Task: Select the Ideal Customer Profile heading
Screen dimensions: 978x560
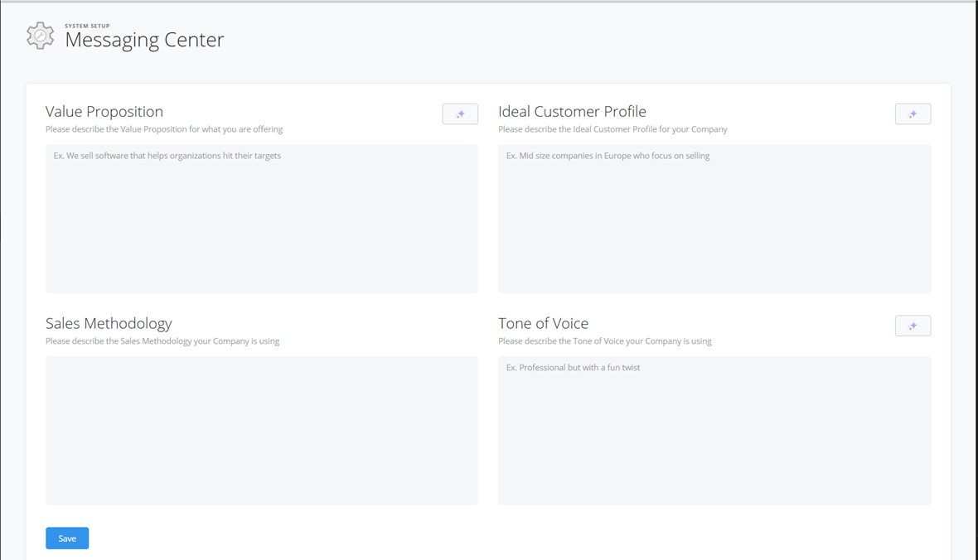Action: click(x=572, y=112)
